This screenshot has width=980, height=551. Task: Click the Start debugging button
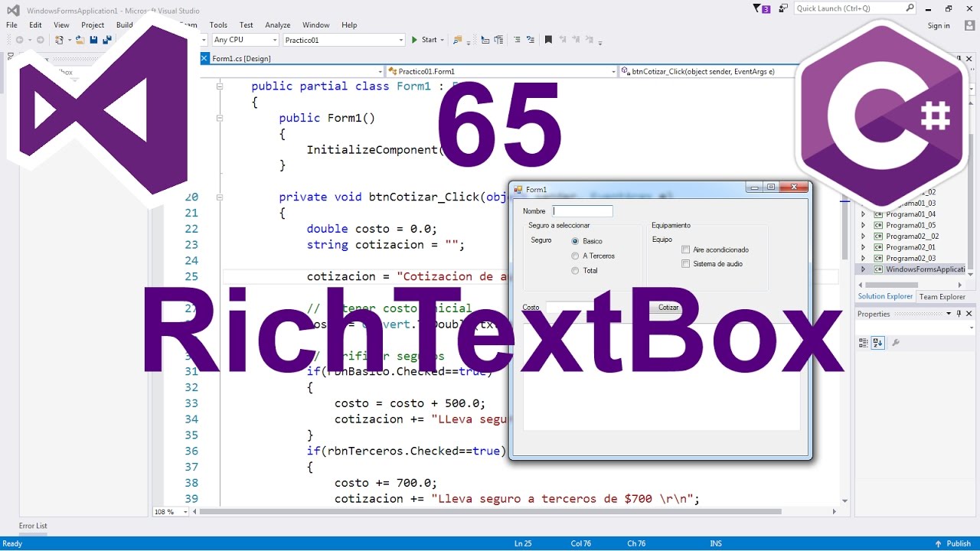click(424, 40)
